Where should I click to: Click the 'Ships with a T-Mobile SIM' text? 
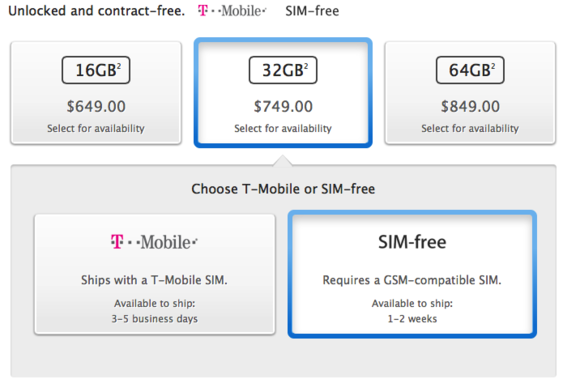tap(154, 280)
